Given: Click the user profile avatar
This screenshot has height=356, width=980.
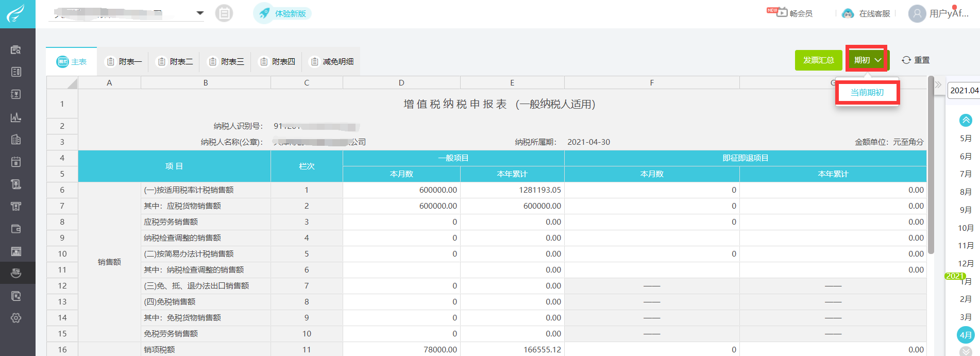Looking at the screenshot, I should pos(917,13).
